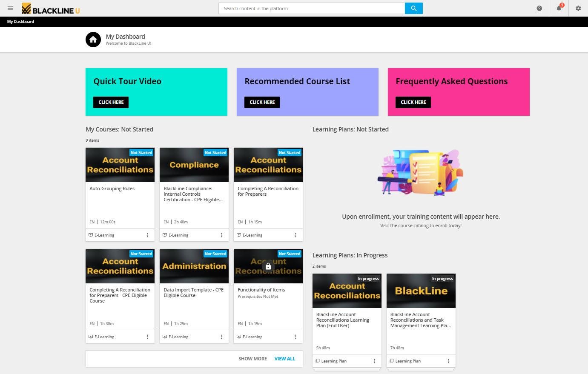588x374 pixels.
Task: Click the 7h 48m duration text
Action: (397, 348)
